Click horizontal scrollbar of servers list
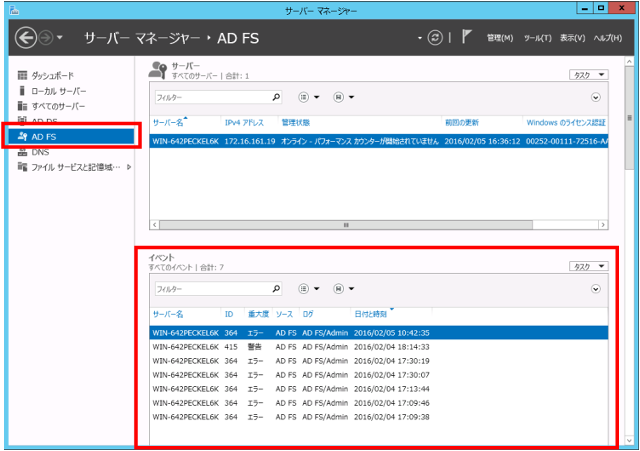Viewport: 640px width, 451px height. pos(346,225)
